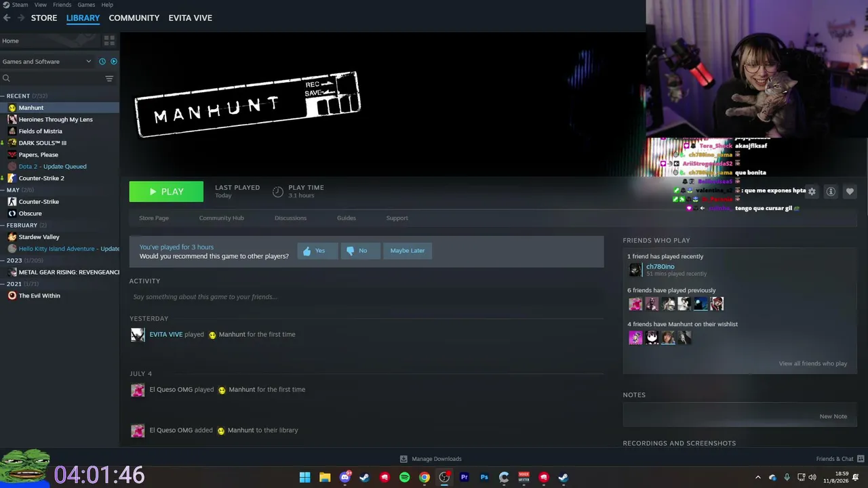Open first wishlist friend avatar

click(635, 338)
